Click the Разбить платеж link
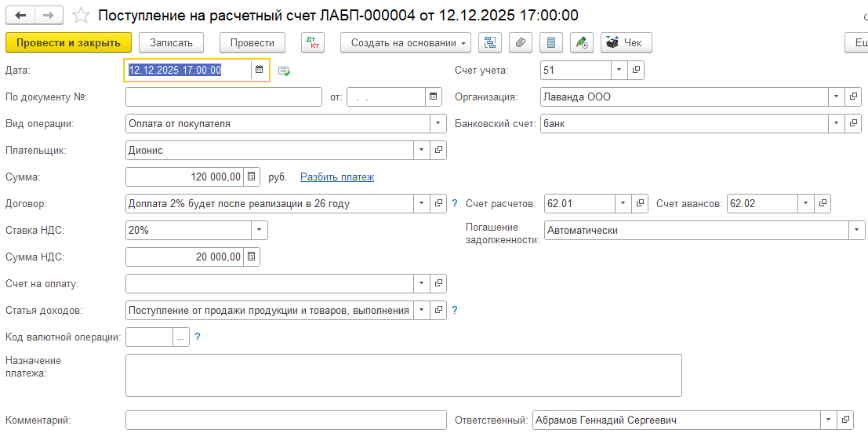This screenshot has width=868, height=437. 336,177
